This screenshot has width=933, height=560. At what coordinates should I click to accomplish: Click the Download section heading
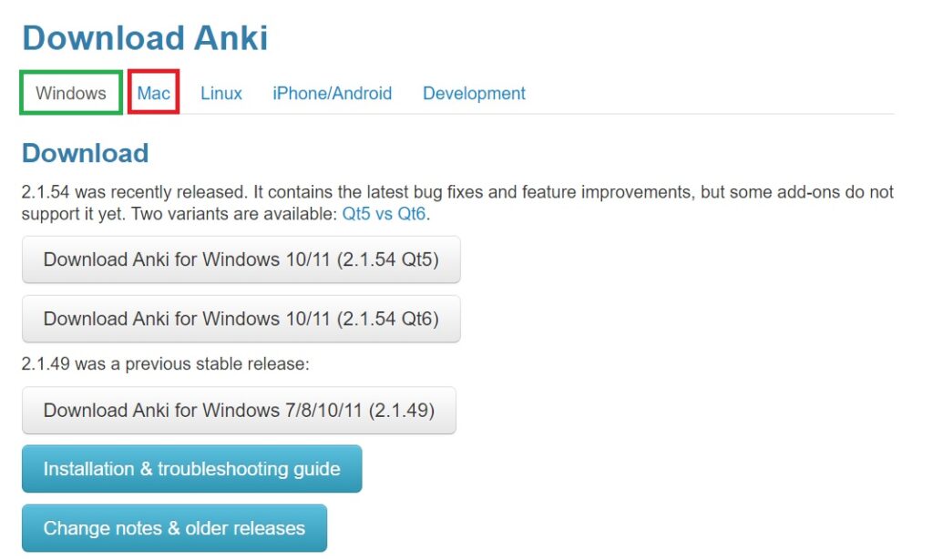(85, 153)
